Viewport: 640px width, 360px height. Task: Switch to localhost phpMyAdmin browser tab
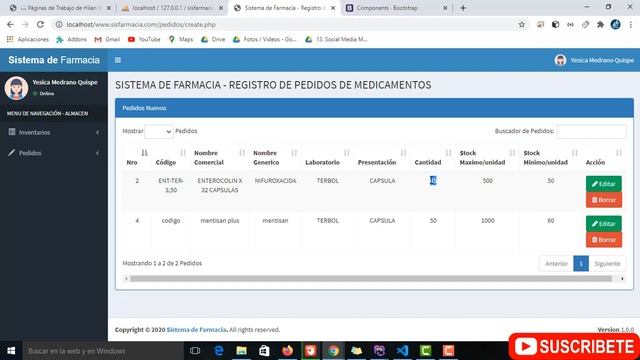(172, 8)
